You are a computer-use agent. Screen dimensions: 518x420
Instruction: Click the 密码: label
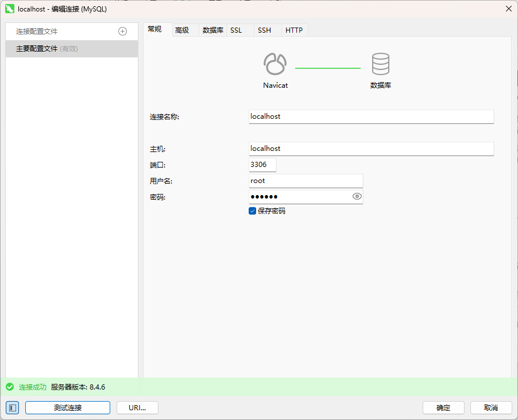click(157, 197)
